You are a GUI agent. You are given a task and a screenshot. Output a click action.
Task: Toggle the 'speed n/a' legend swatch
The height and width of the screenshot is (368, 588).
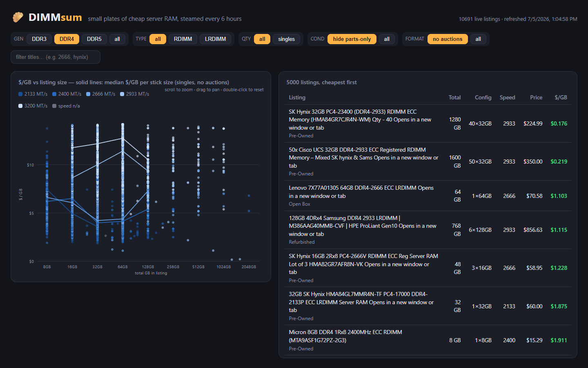click(54, 106)
